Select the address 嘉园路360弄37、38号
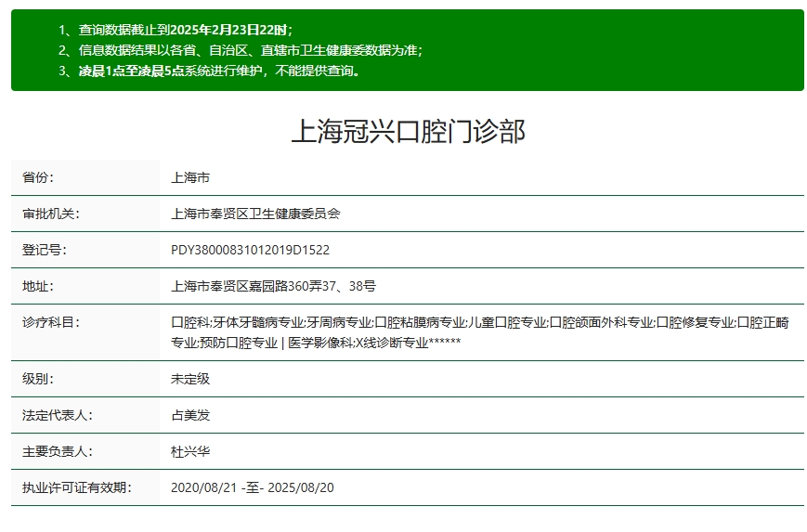This screenshot has width=807, height=532. point(273,286)
